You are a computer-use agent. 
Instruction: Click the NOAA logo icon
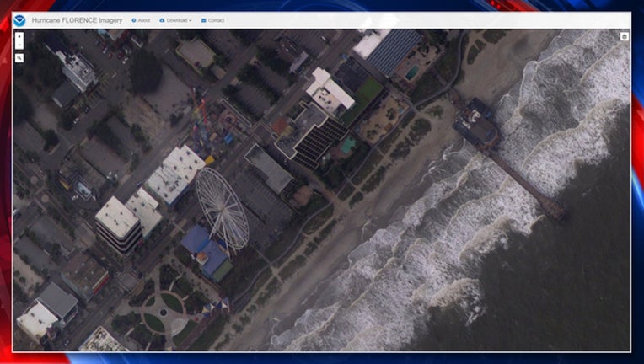tap(19, 19)
